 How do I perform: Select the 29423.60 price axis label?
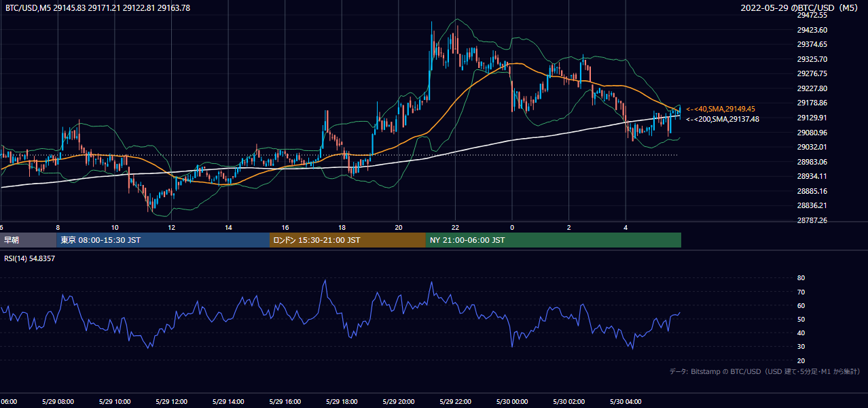(812, 30)
